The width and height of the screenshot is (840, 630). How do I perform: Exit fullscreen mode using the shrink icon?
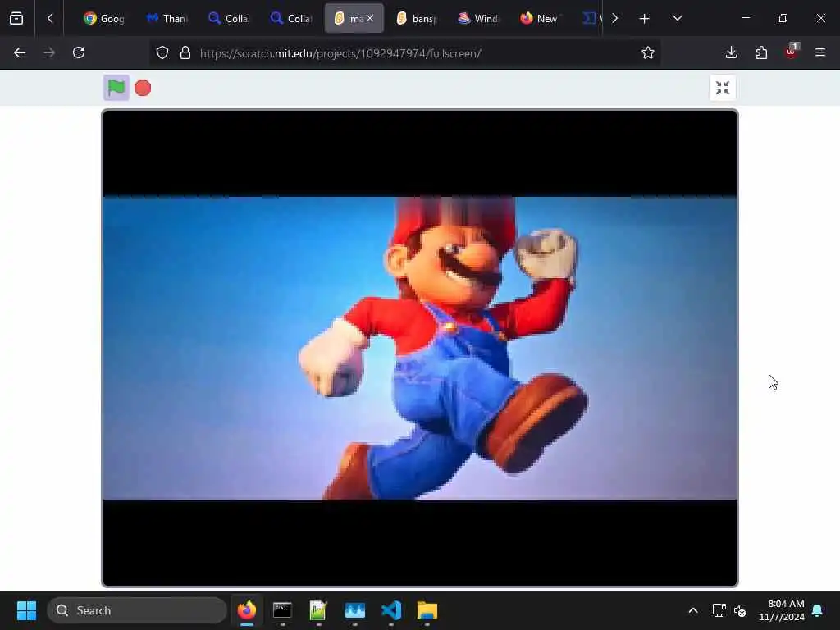coord(722,88)
